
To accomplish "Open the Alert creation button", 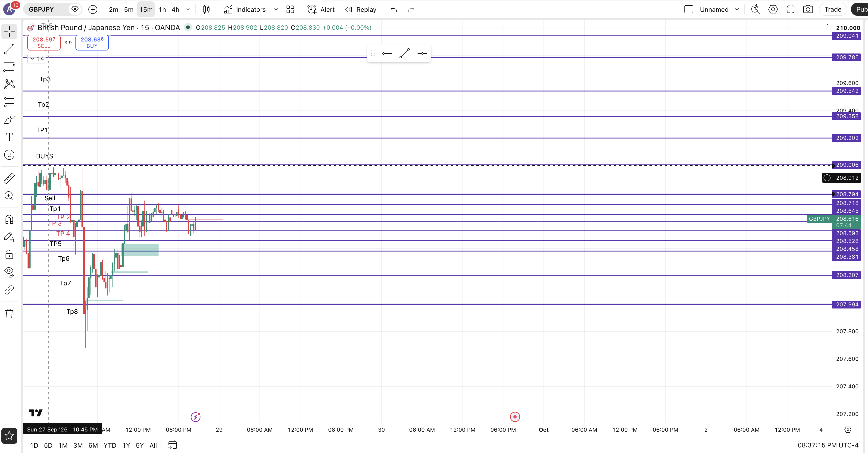I will [x=321, y=9].
